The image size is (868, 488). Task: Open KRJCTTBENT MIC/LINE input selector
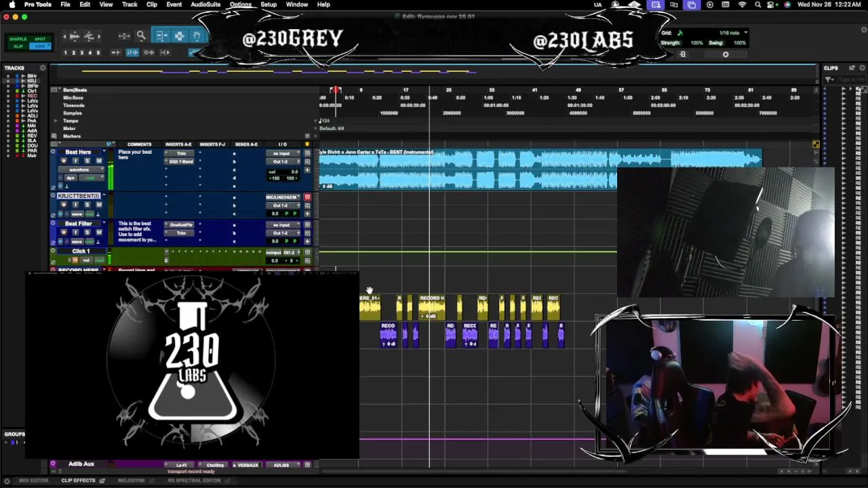(x=282, y=197)
